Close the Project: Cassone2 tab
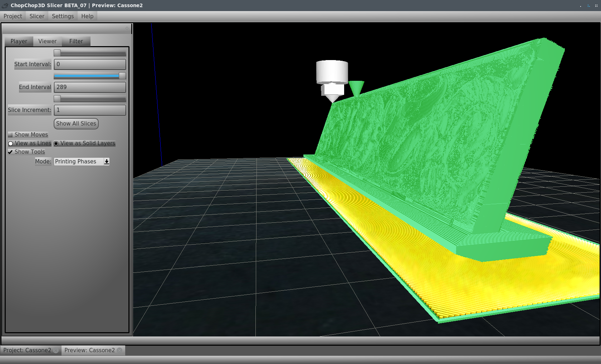 click(56, 350)
